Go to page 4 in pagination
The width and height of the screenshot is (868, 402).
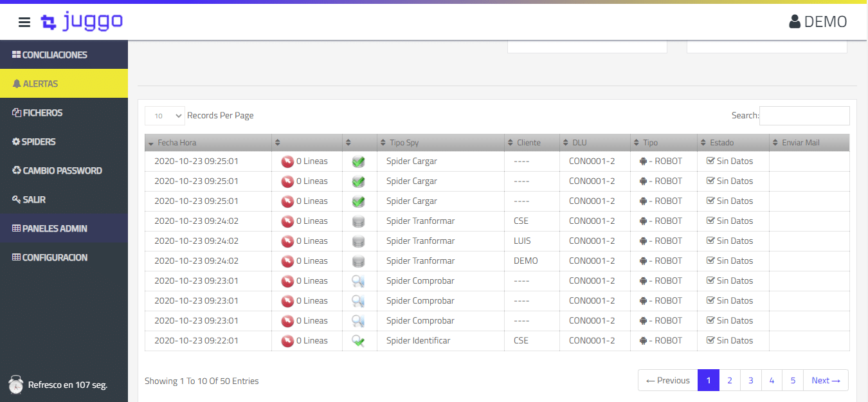772,380
